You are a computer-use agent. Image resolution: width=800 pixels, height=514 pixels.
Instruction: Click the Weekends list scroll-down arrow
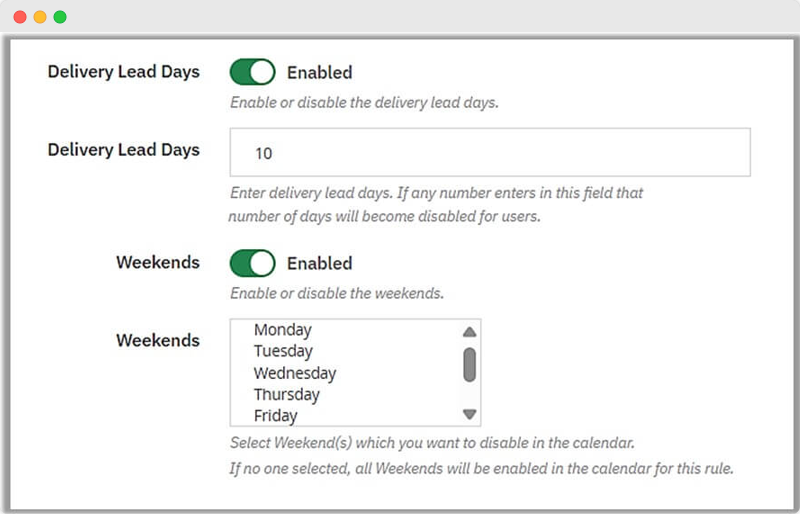(x=469, y=414)
